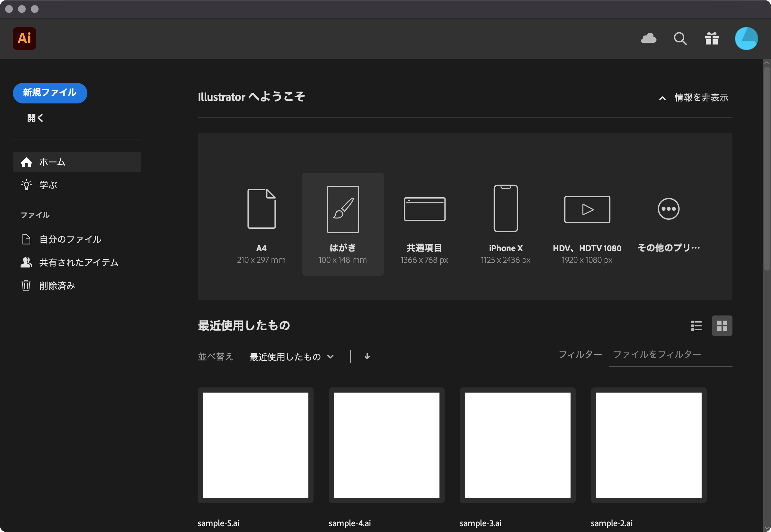Click the sample-3.ai file name

480,523
